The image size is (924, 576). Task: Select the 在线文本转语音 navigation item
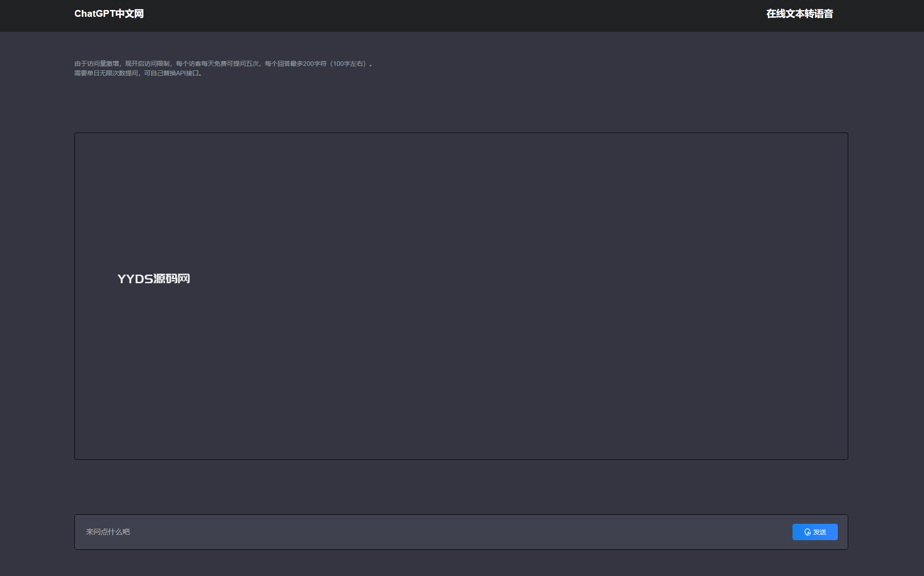click(799, 14)
